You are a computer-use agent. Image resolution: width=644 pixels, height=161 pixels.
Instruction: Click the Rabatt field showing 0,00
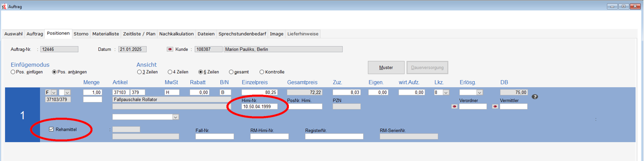point(199,92)
